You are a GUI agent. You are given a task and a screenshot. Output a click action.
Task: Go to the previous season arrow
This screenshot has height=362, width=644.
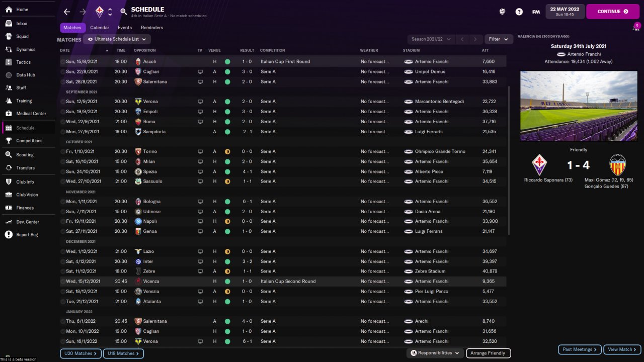tap(461, 39)
